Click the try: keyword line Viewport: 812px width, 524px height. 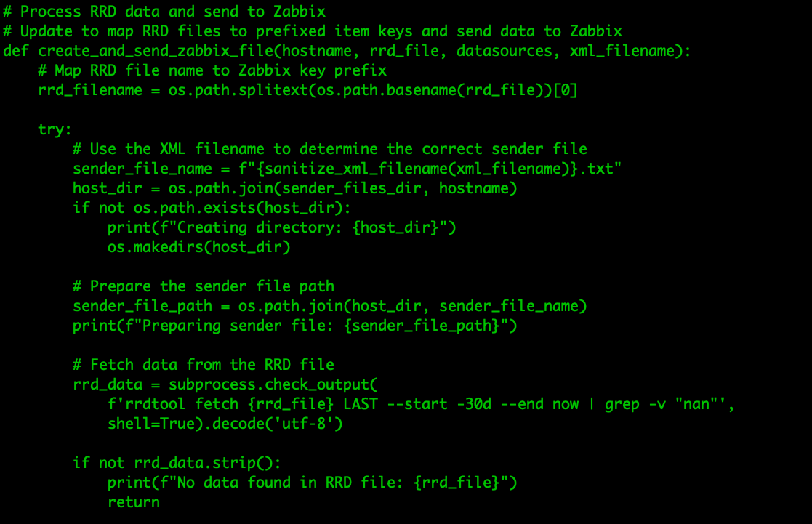[55, 129]
